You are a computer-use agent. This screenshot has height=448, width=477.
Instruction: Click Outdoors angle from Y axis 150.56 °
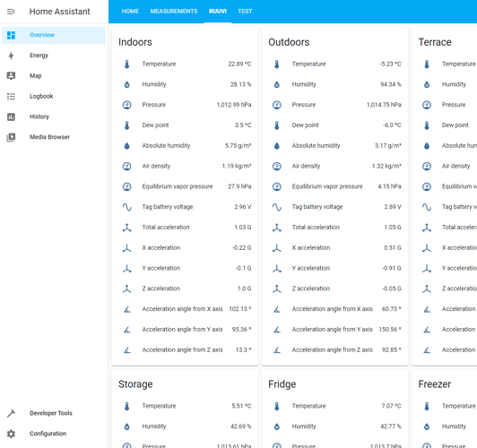click(390, 329)
